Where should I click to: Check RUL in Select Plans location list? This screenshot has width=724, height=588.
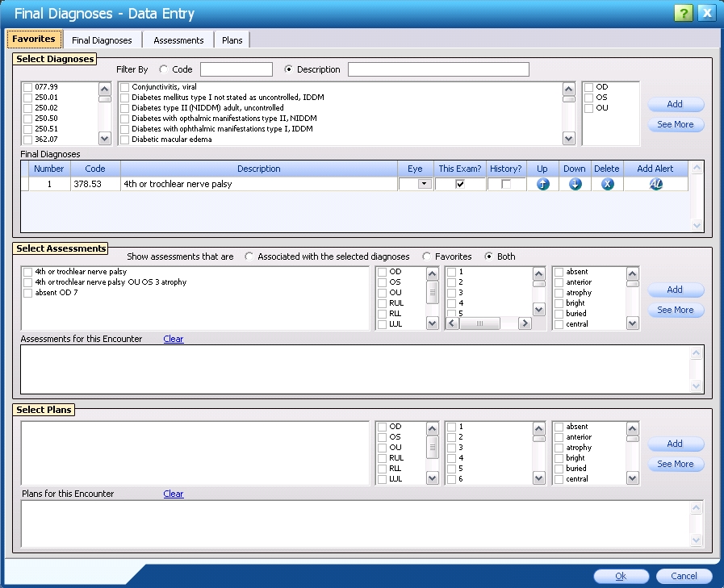pyautogui.click(x=383, y=458)
